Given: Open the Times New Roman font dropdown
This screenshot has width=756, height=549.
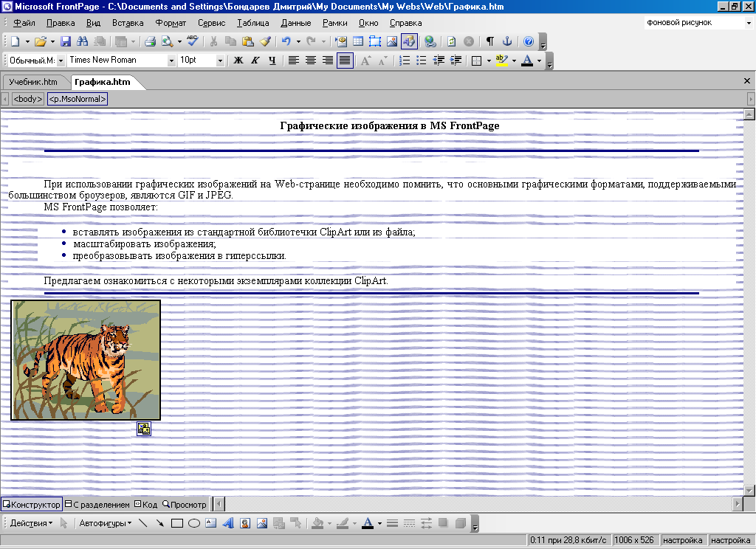Looking at the screenshot, I should click(x=171, y=61).
